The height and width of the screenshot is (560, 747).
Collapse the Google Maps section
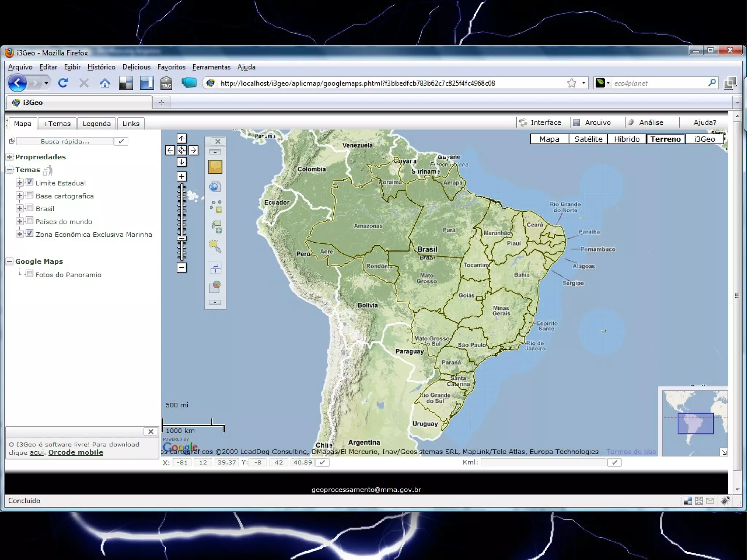pyautogui.click(x=9, y=261)
